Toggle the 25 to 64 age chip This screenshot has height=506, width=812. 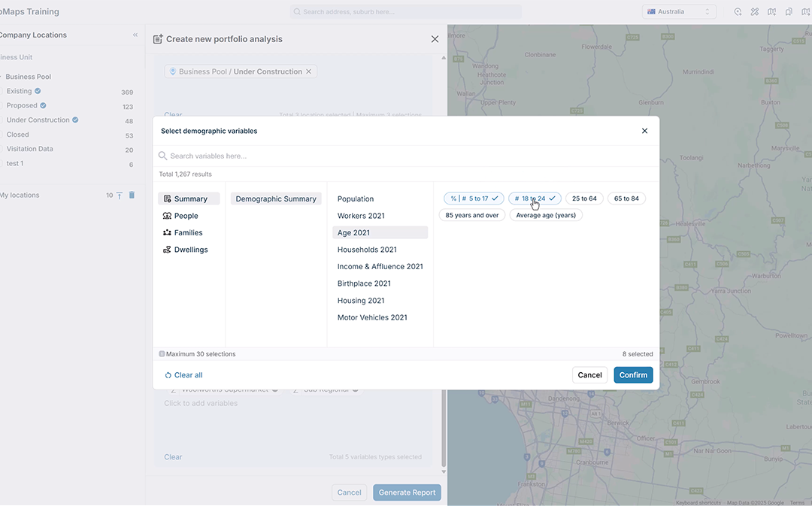click(x=584, y=198)
